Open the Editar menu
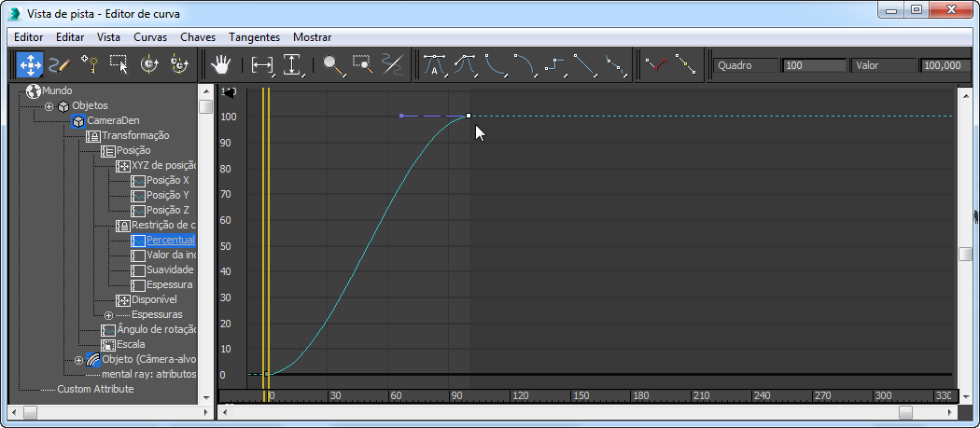Screen dimensions: 980x428 [70, 37]
